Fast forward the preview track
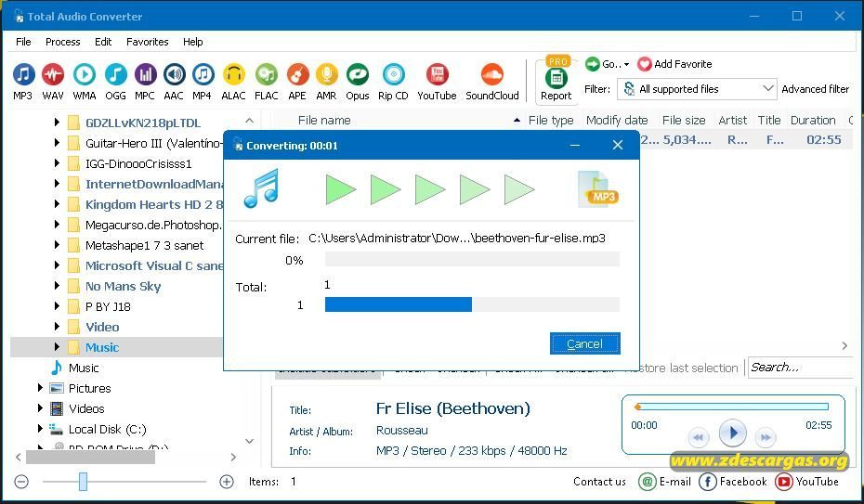The image size is (864, 504). 766,437
